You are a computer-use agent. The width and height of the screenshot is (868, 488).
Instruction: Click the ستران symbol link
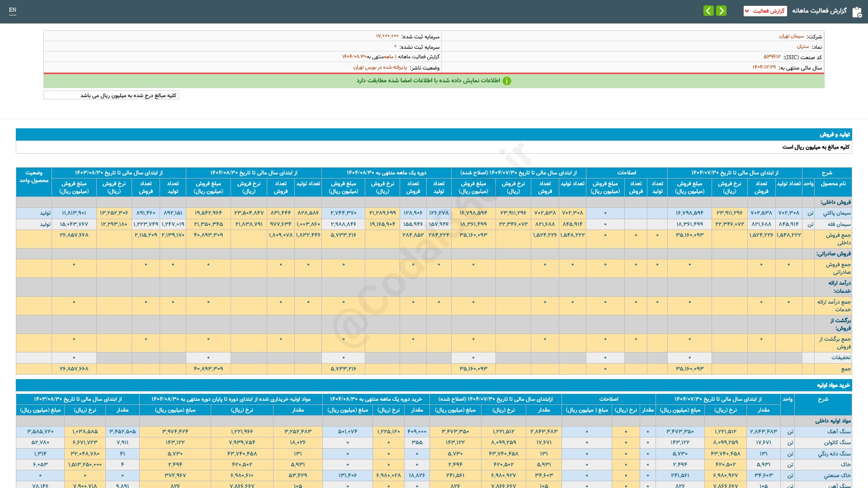pos(802,47)
